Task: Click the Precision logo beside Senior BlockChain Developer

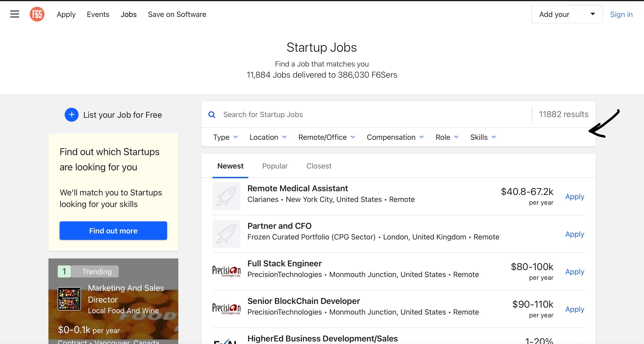Action: click(x=226, y=309)
